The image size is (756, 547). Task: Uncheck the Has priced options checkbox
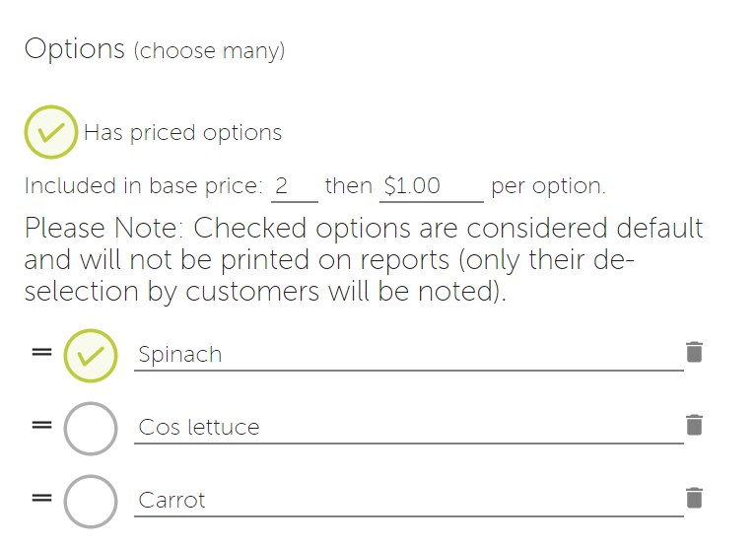(51, 132)
